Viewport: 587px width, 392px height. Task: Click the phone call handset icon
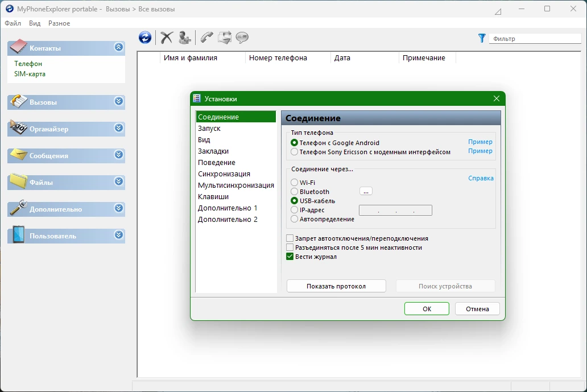pos(206,38)
